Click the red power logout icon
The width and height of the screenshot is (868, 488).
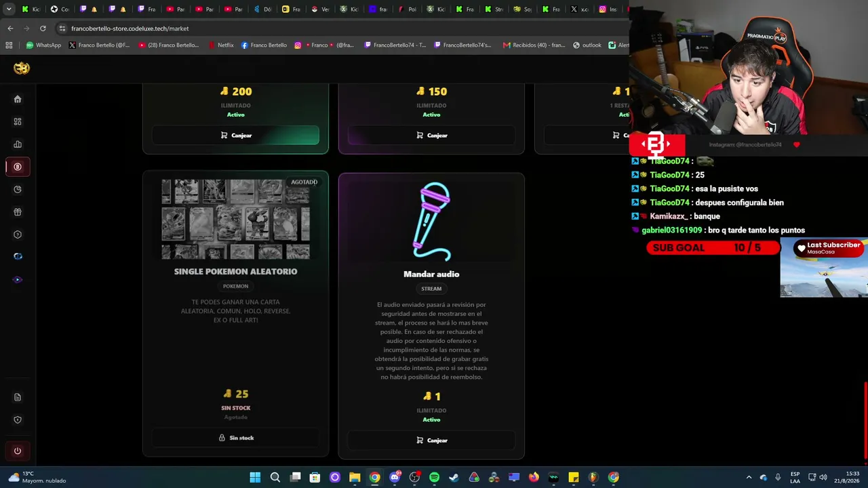pos(18,451)
